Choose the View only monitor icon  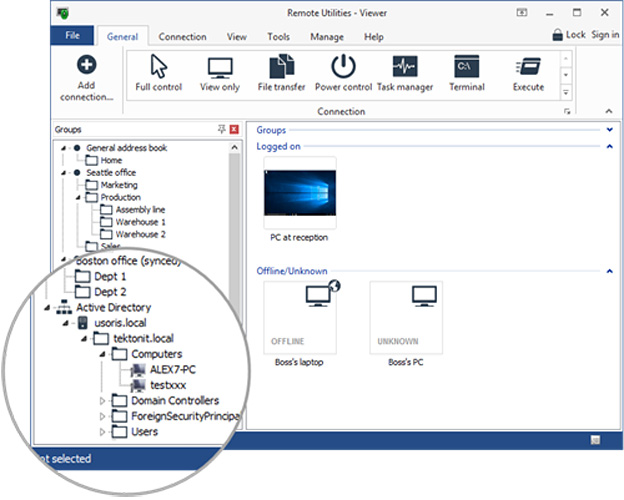220,67
